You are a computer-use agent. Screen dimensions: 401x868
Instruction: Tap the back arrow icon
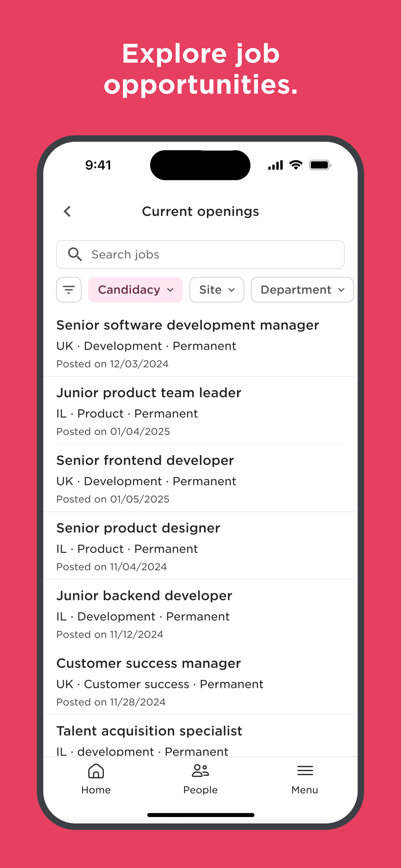(x=67, y=212)
